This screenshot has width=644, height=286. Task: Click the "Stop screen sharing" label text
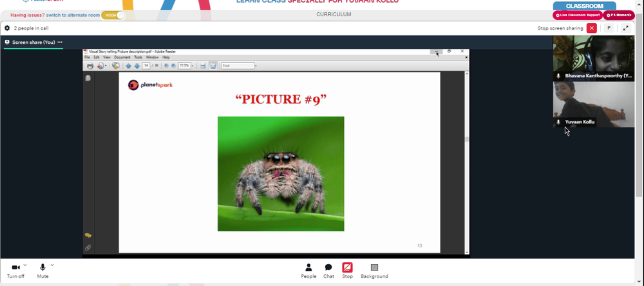click(x=560, y=28)
